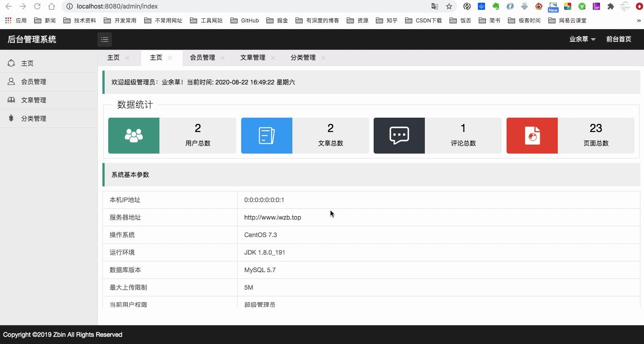The width and height of the screenshot is (644, 344).
Task: Open the Chrome extensions puzzle icon
Action: point(610,6)
